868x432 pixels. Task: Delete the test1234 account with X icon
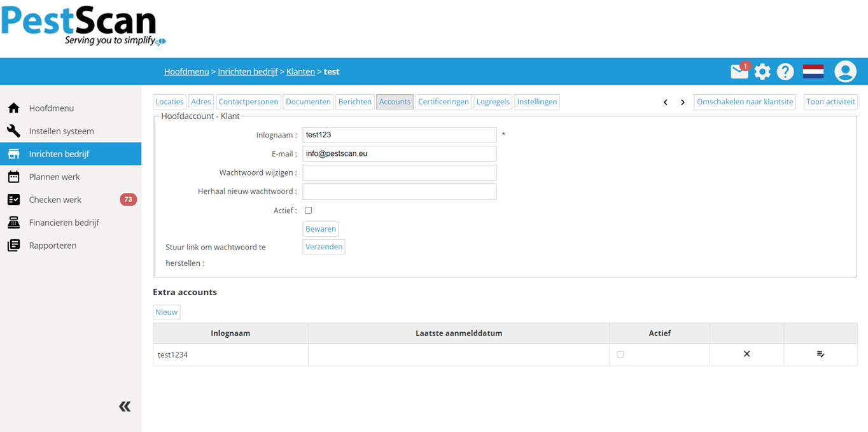pyautogui.click(x=747, y=354)
